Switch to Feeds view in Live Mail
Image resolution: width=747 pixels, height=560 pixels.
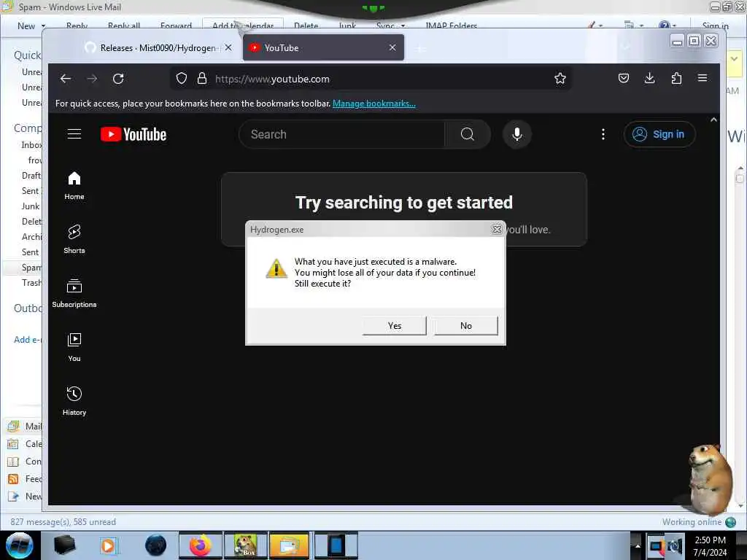click(25, 479)
